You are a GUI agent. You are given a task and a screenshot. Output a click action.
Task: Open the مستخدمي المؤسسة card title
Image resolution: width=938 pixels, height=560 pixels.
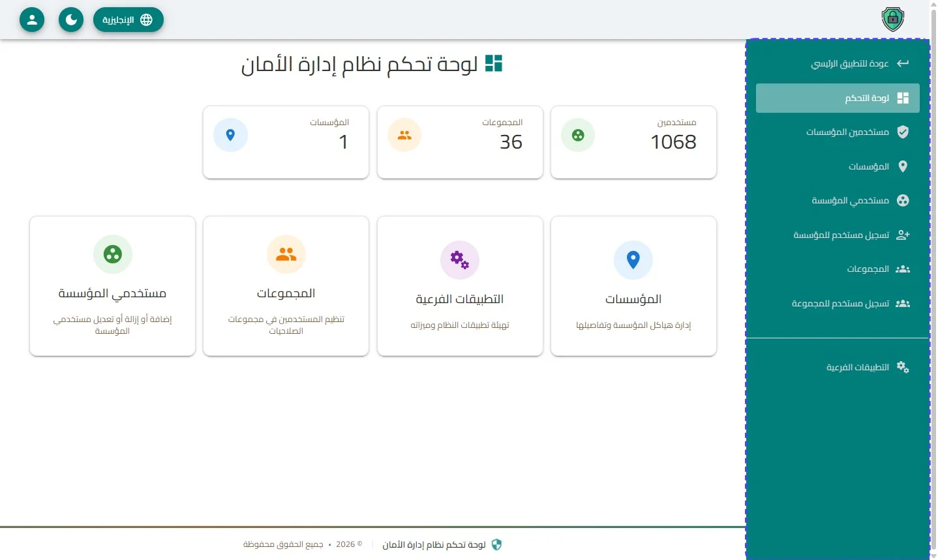click(x=112, y=293)
